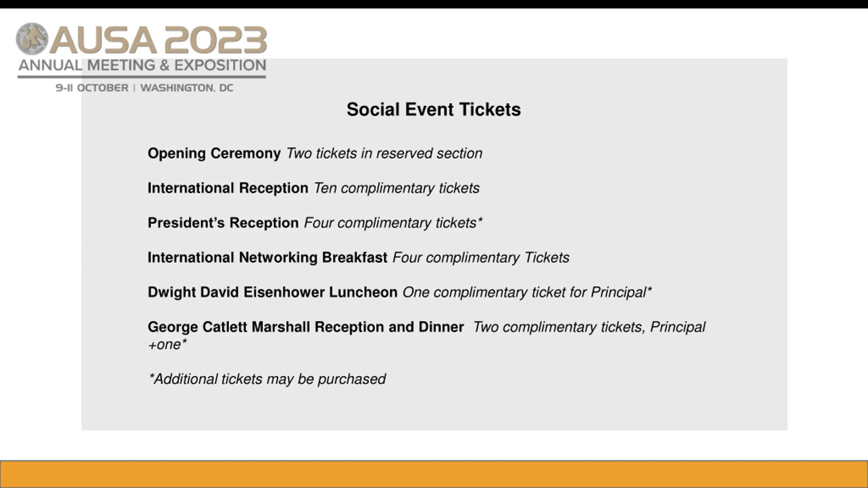The width and height of the screenshot is (868, 488).
Task: Click the Annual Meeting & Exposition subtitle
Action: tap(142, 65)
